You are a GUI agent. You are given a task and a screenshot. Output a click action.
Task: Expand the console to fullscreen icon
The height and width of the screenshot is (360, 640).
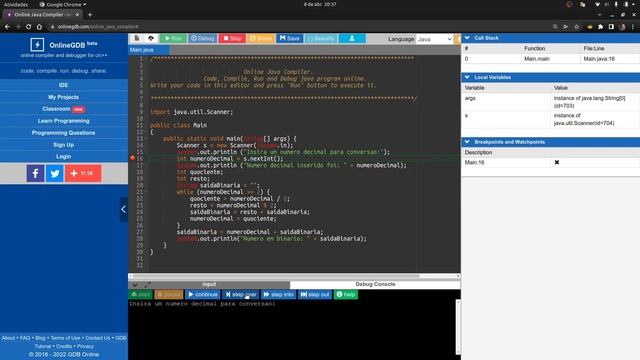point(147,284)
